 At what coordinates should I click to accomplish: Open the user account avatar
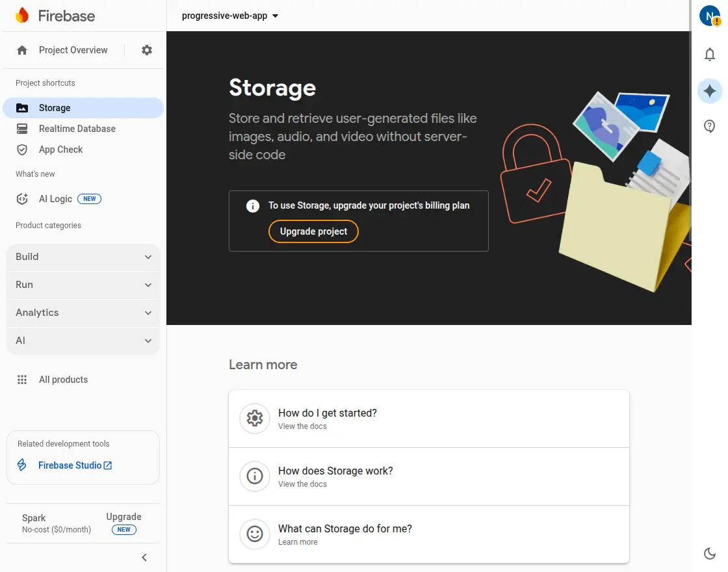(709, 16)
